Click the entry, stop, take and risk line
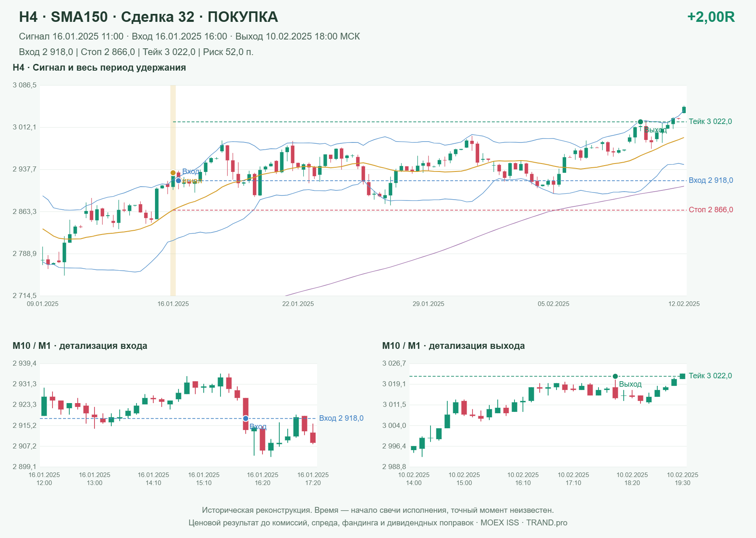756x538 pixels. [136, 52]
